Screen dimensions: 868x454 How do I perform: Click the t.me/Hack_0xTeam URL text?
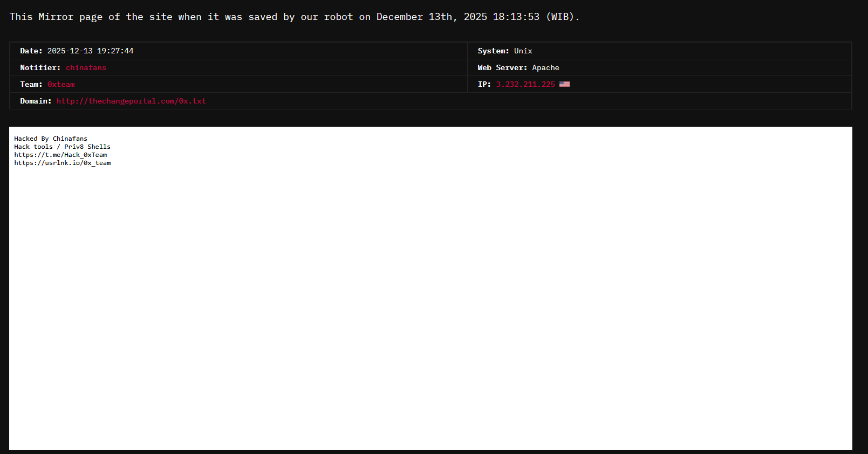[x=60, y=155]
